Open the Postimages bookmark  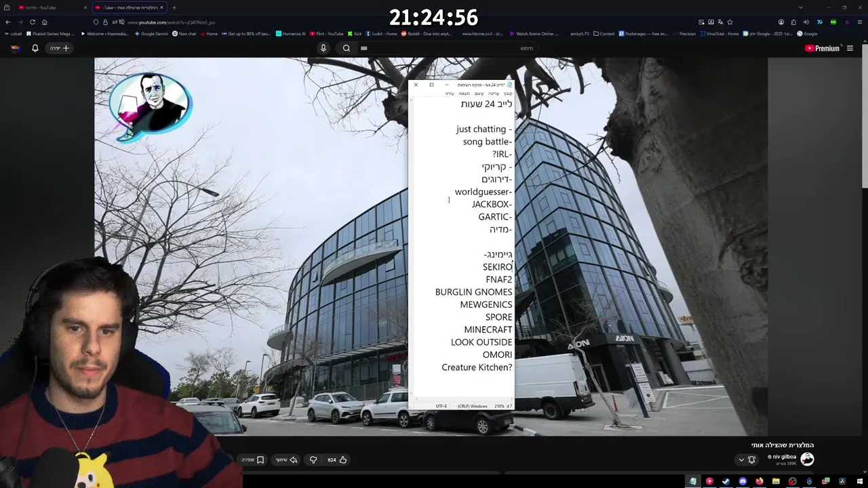pos(642,33)
